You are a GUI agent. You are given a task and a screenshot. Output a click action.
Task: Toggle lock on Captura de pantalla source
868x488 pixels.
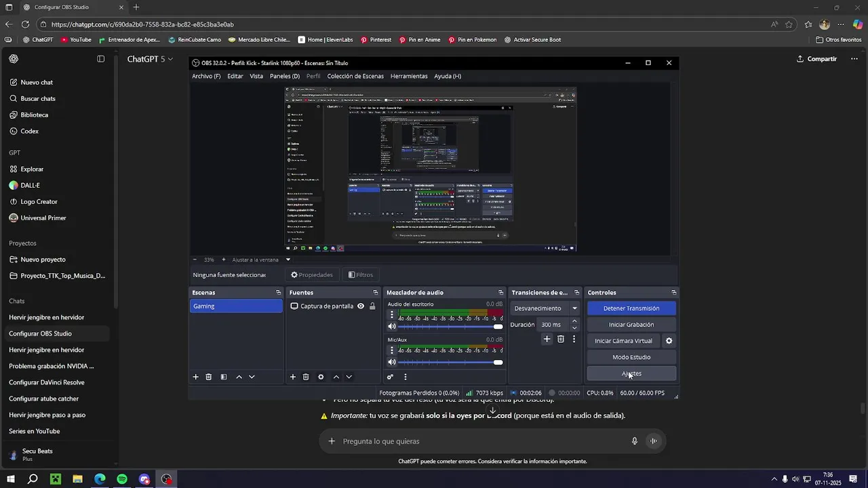tap(372, 306)
